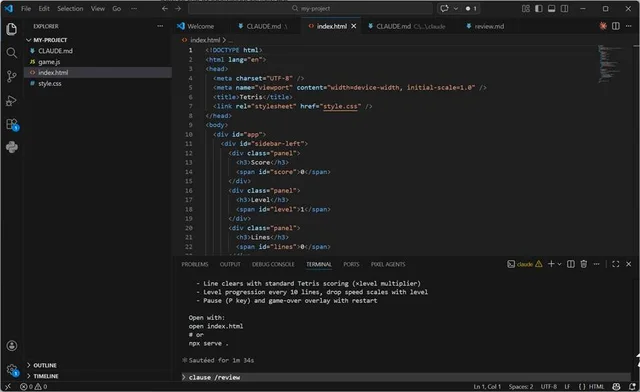Open the Manage gear icon
Screen dimensions: 640x392
(11, 370)
